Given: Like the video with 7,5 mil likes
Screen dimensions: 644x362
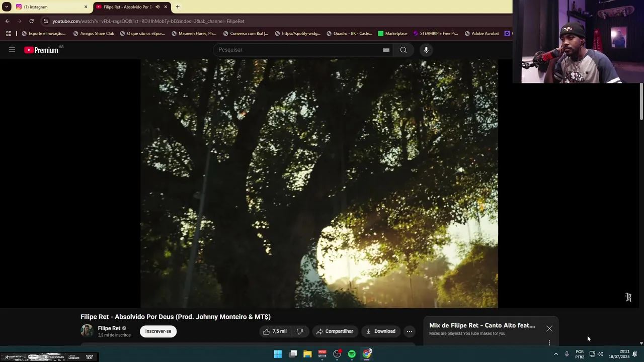Looking at the screenshot, I should 275,331.
